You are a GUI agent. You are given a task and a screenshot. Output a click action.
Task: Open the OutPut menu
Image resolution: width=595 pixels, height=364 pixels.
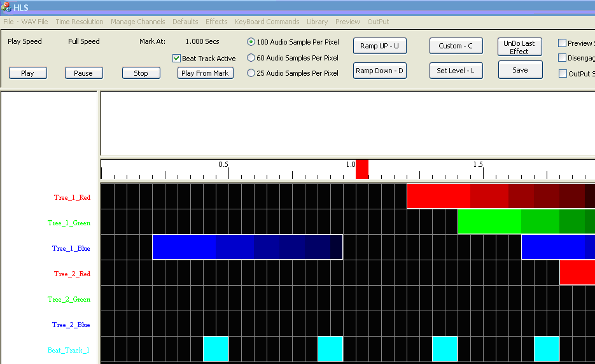click(x=378, y=22)
